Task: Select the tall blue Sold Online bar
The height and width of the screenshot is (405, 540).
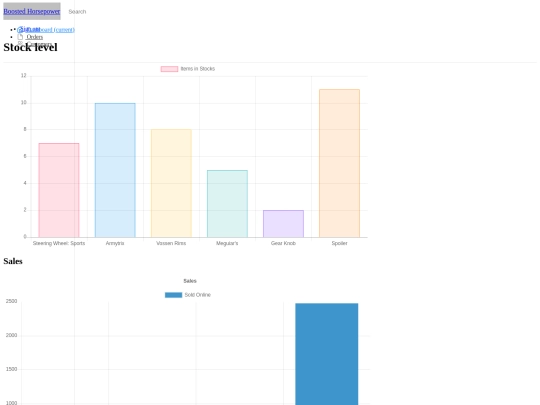Action: pos(327,354)
